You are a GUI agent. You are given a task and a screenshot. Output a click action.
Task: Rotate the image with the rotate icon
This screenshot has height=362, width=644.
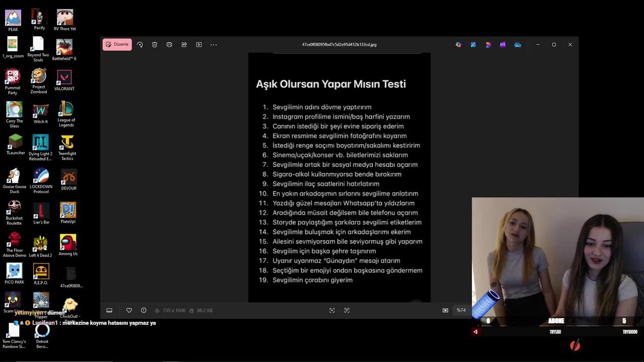point(140,45)
